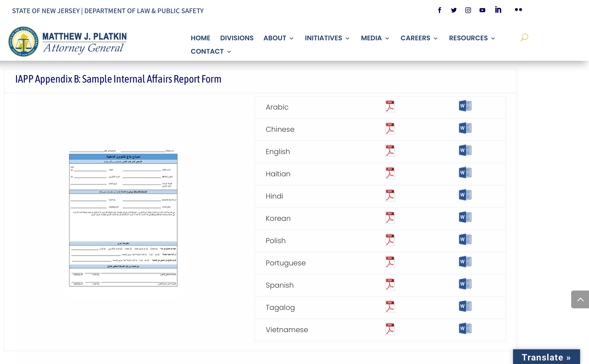Click the Attorney General logo
The image size is (589, 364).
67,42
